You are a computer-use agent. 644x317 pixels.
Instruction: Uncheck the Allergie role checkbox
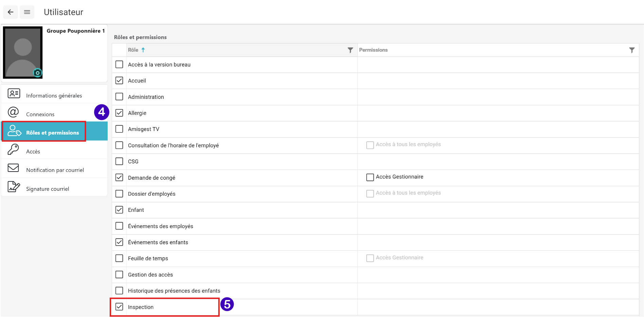(x=119, y=113)
